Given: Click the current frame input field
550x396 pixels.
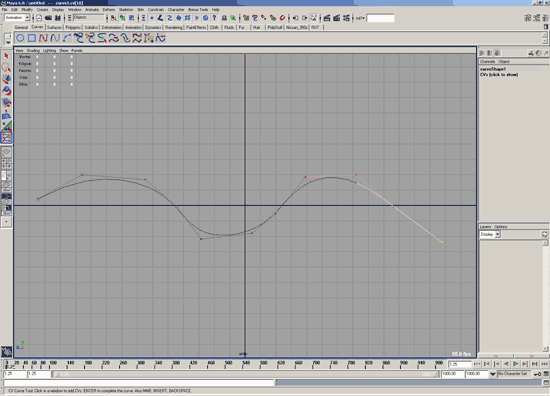Looking at the screenshot, I should coord(459,364).
